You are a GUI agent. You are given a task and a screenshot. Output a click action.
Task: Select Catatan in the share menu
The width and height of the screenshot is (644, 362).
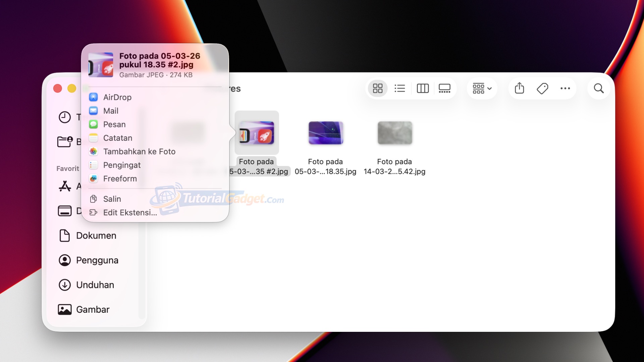[x=117, y=138]
